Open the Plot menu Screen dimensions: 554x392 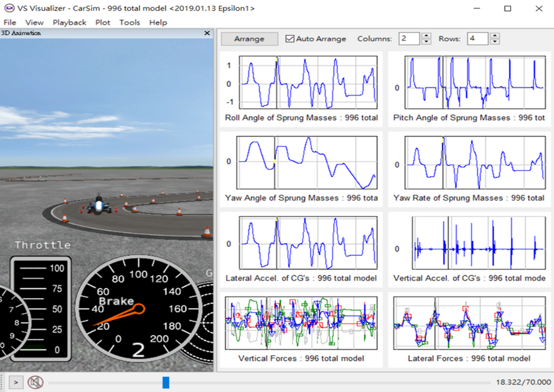pos(102,22)
